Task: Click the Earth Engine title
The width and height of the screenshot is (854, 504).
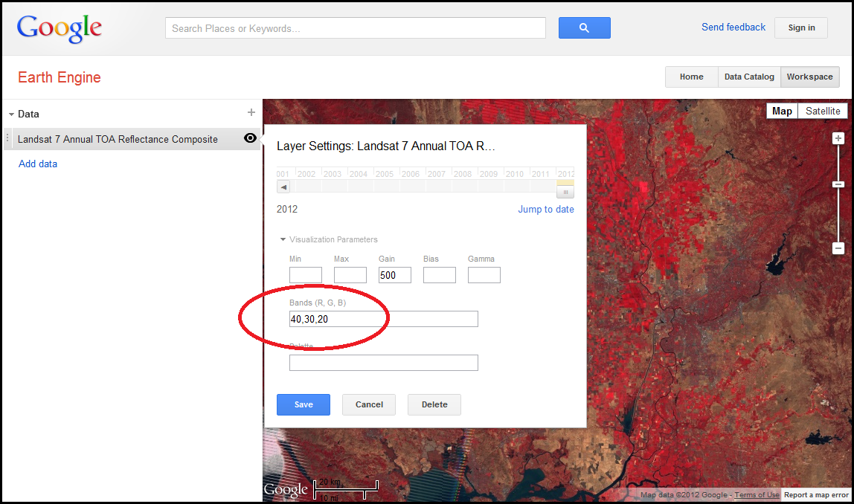Action: click(60, 77)
